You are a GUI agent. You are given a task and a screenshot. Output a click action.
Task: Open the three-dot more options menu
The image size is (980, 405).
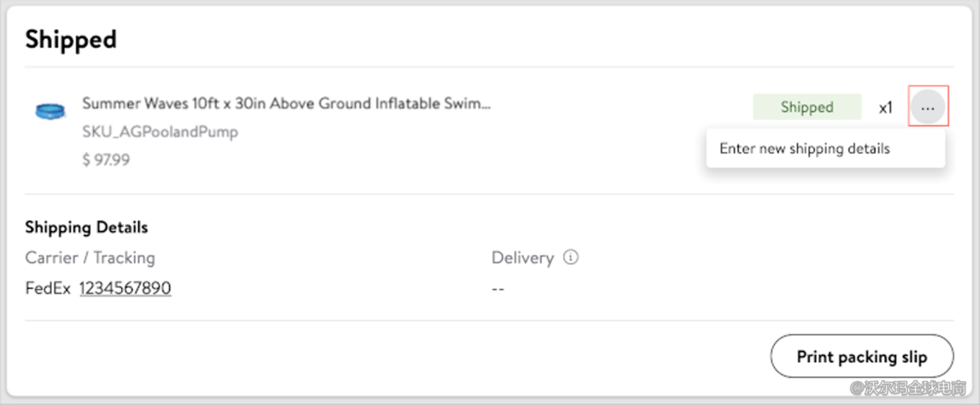[928, 108]
